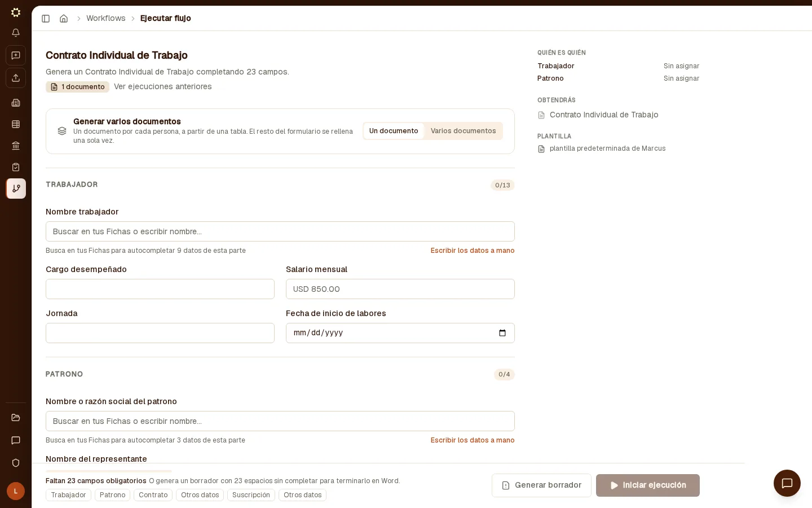Open the calendar picker in Fecha de inicio

point(502,333)
